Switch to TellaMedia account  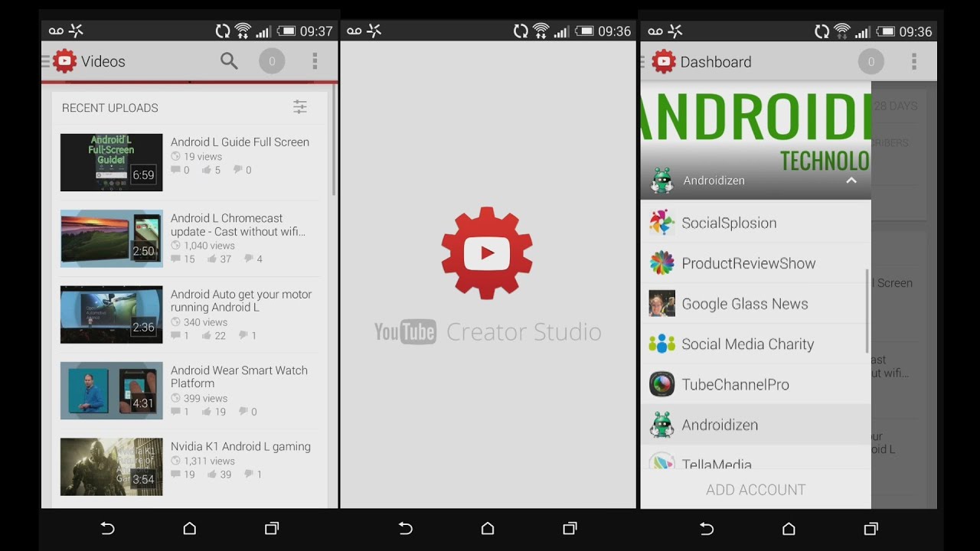756,458
